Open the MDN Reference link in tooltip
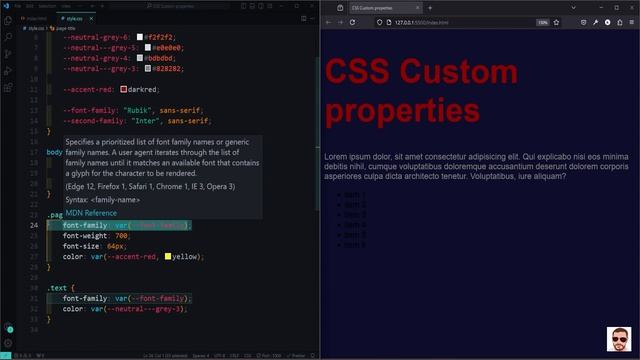 pos(91,213)
